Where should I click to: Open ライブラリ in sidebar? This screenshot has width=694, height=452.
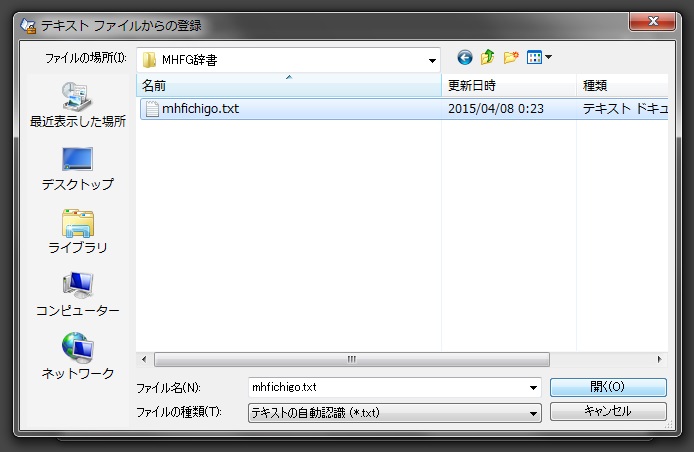pos(77,232)
